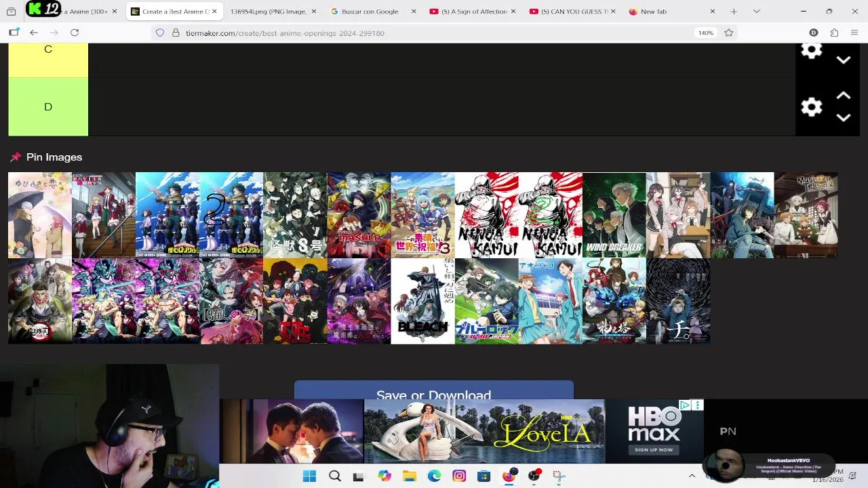Select the Wind Breaker image
This screenshot has width=868, height=488.
click(x=614, y=215)
